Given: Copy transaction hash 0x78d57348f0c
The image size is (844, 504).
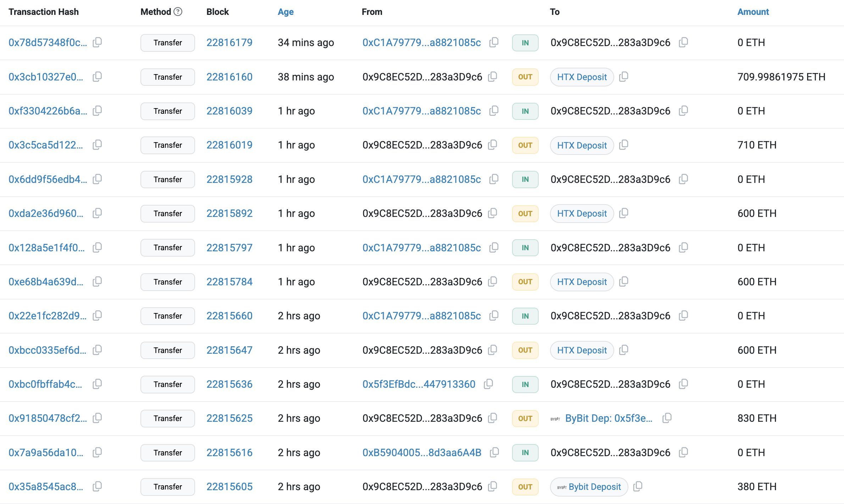Looking at the screenshot, I should (97, 43).
